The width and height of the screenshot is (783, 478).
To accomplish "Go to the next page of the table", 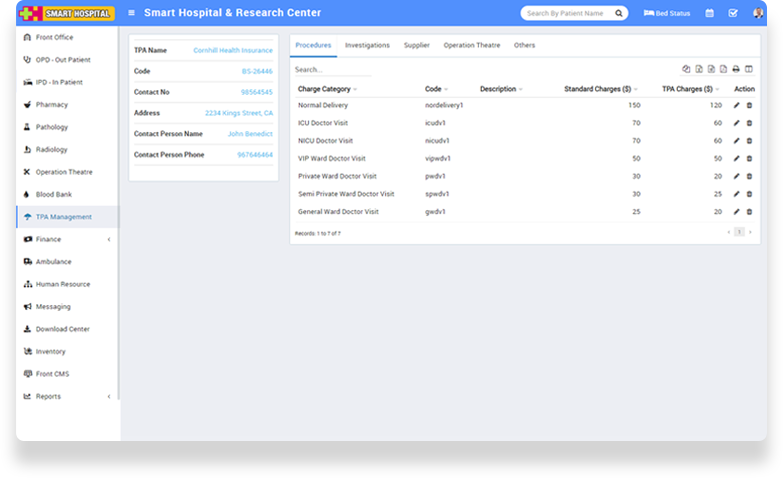I will click(751, 232).
